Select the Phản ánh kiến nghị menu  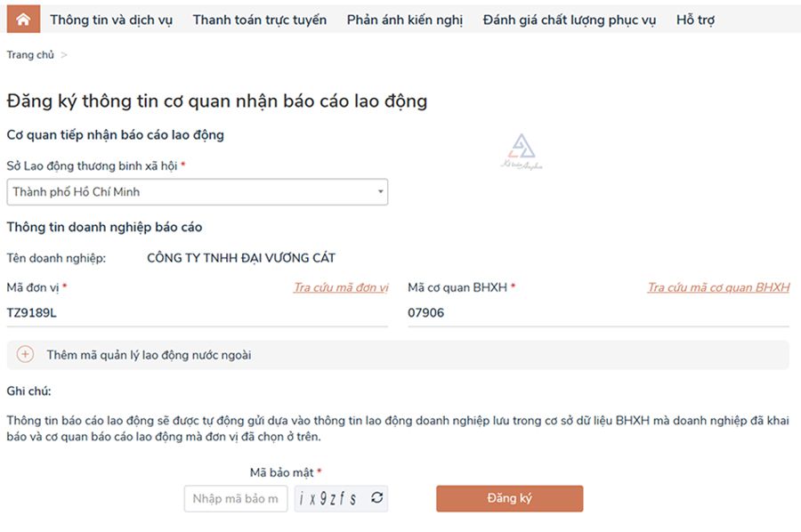point(404,20)
